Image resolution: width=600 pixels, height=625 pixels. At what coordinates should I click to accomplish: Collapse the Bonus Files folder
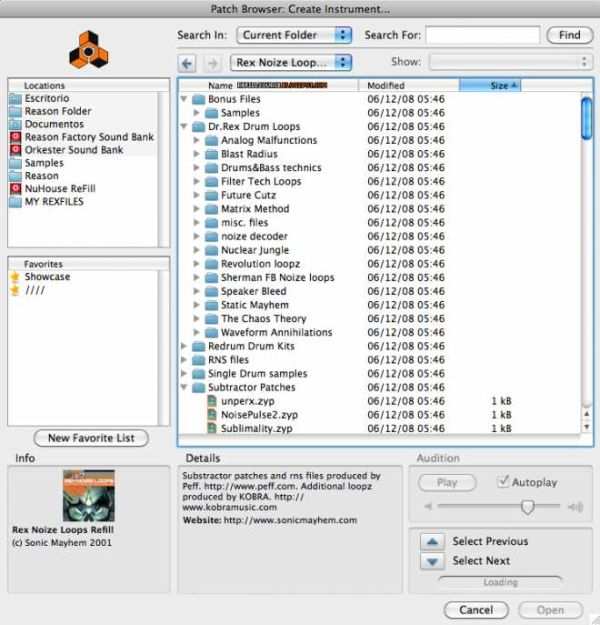click(184, 98)
